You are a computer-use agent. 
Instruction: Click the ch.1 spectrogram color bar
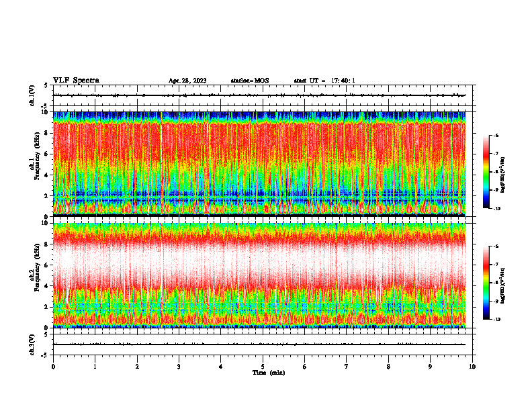pyautogui.click(x=486, y=172)
